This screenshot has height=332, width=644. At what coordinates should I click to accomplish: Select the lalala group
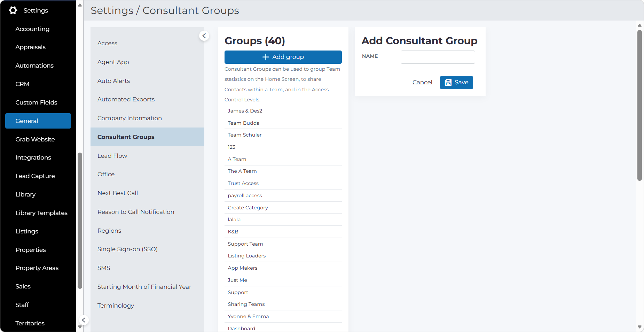click(x=283, y=219)
